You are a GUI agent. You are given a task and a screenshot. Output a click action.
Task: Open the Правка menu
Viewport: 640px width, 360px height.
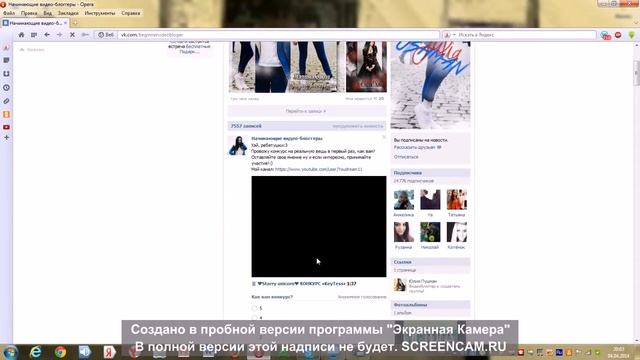(x=29, y=13)
